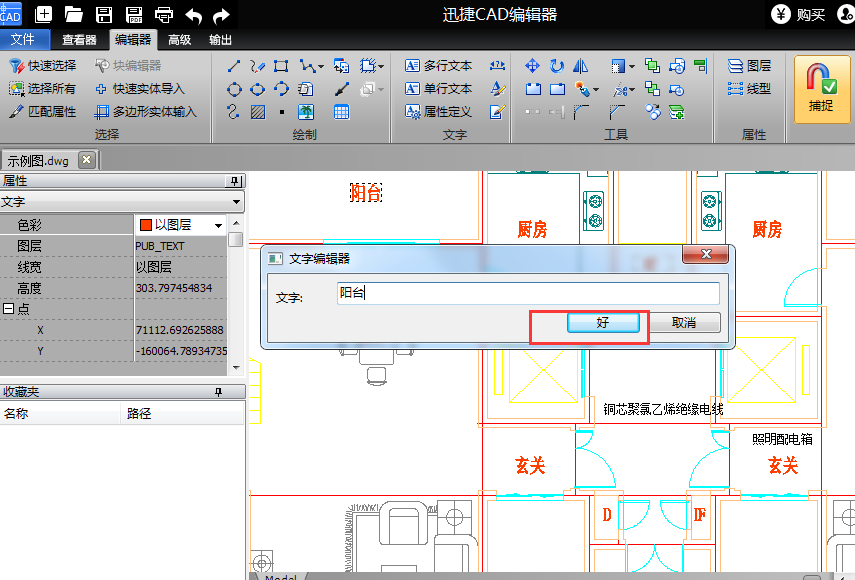Open the 线型 linetype manager
Viewport: 855px width, 580px height.
749,88
